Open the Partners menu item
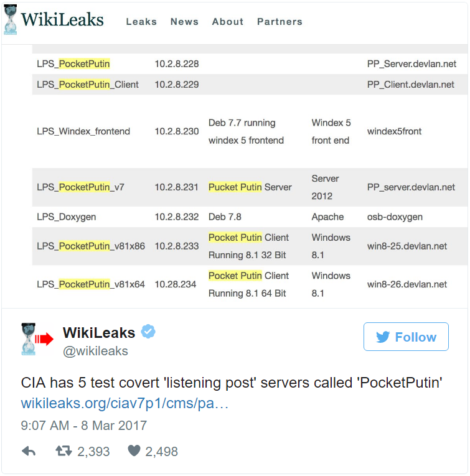Viewport: 470px width, 476px height. coord(280,22)
